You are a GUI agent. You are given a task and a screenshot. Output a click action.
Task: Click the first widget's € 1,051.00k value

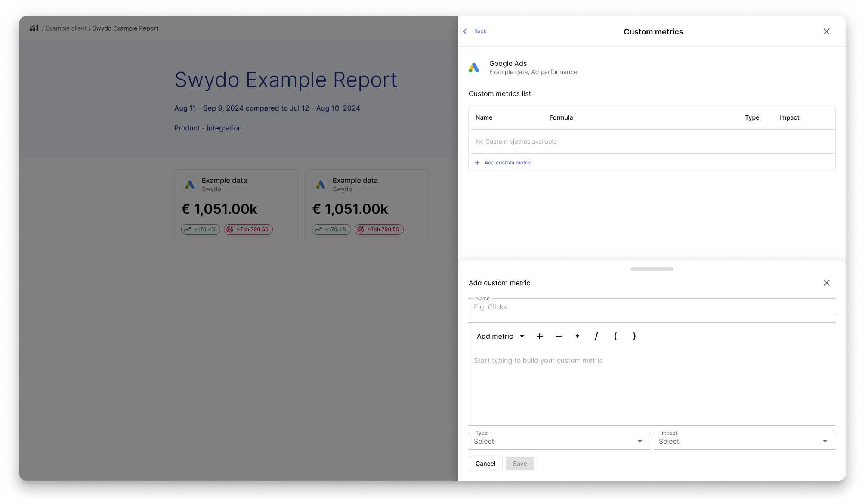[219, 209]
